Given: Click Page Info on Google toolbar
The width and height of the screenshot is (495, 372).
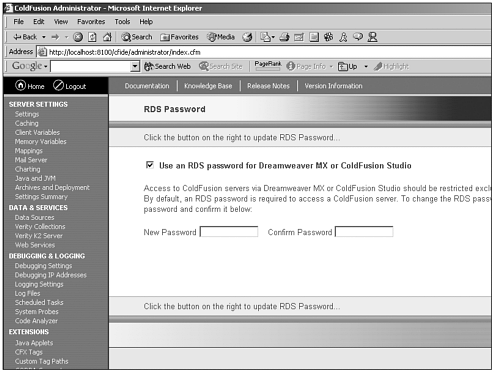Looking at the screenshot, I should coord(306,66).
